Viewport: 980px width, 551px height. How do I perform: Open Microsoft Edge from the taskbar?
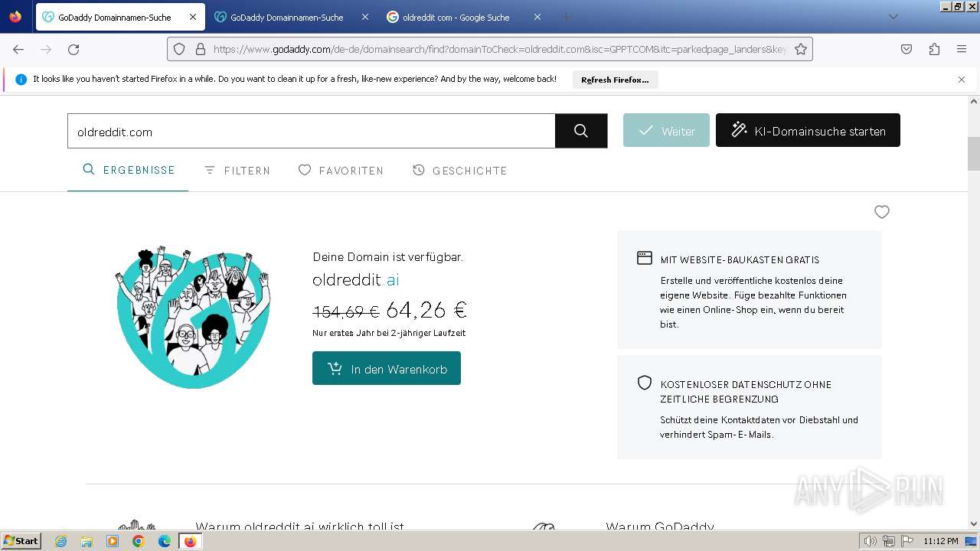[165, 541]
